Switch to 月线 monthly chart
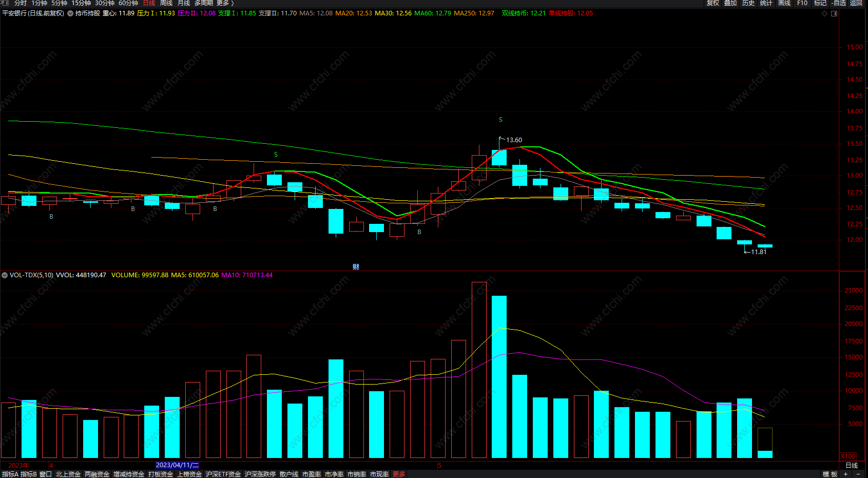 [184, 3]
